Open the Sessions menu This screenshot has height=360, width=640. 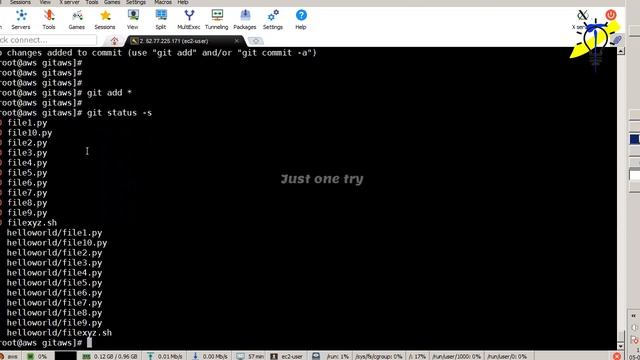20,2
